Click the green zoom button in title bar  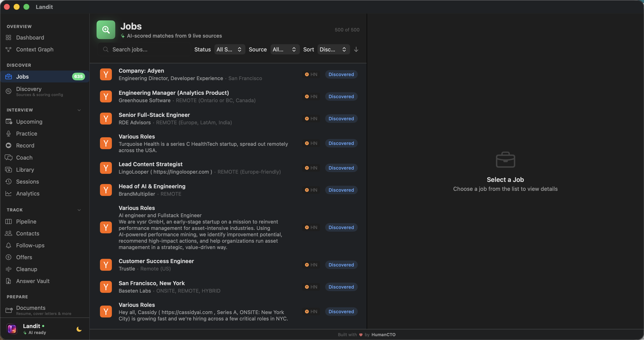[x=26, y=7]
